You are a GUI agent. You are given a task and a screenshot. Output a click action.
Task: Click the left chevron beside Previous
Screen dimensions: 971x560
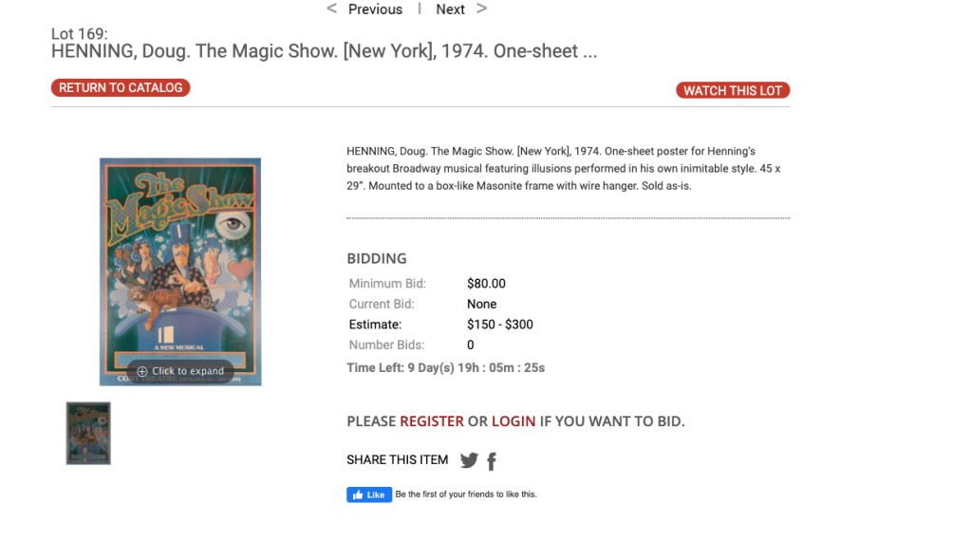pos(331,9)
